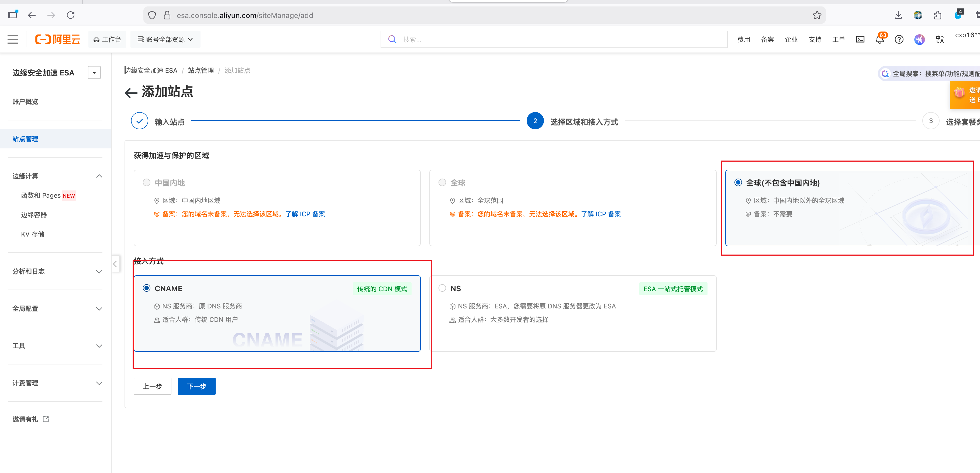
Task: Open the CloudShell terminal icon
Action: pos(860,39)
